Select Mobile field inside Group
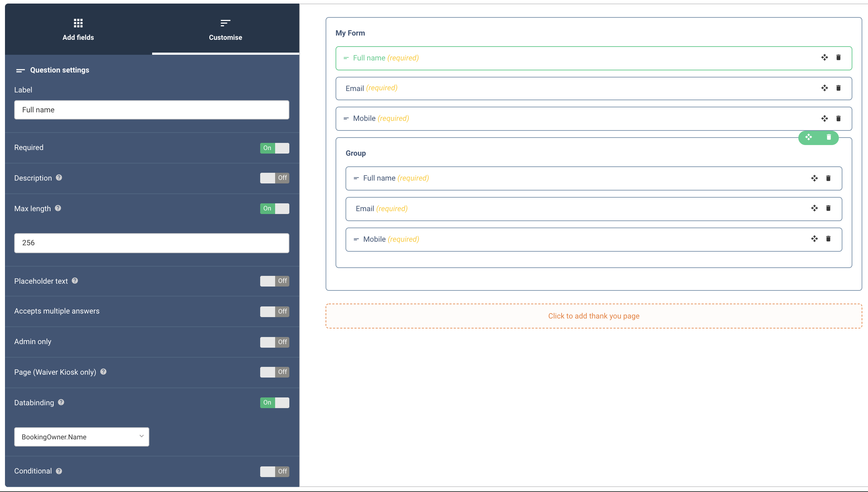This screenshot has height=492, width=868. pos(594,240)
